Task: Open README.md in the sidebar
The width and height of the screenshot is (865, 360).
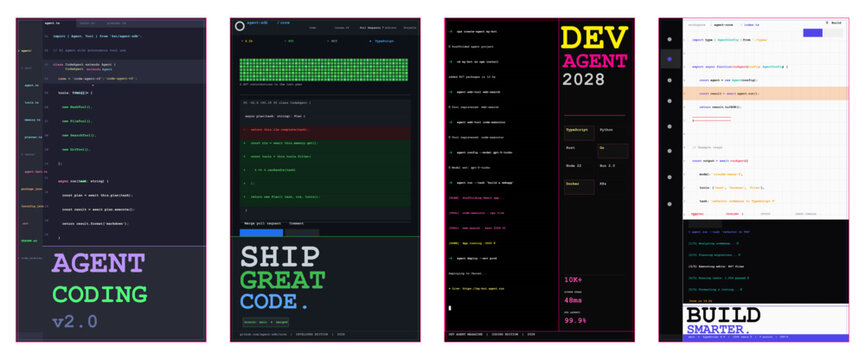Action: [29, 240]
